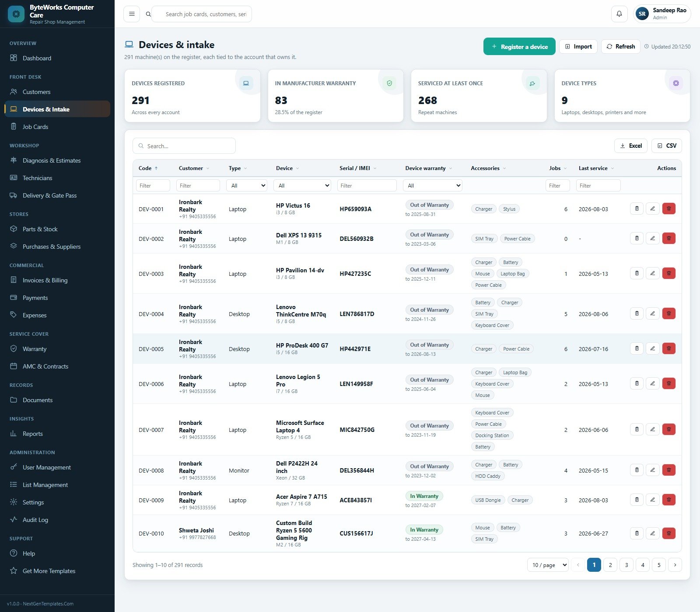This screenshot has width=700, height=612.
Task: Open the Type filter dropdown
Action: click(247, 185)
